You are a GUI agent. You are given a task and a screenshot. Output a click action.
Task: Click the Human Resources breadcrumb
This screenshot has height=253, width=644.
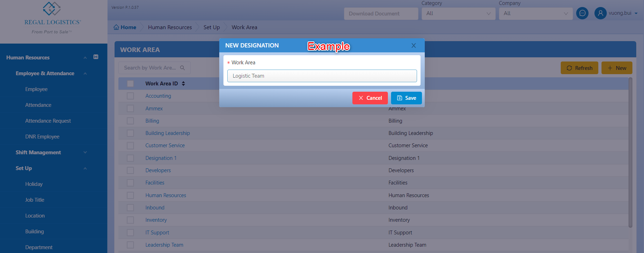tap(170, 27)
